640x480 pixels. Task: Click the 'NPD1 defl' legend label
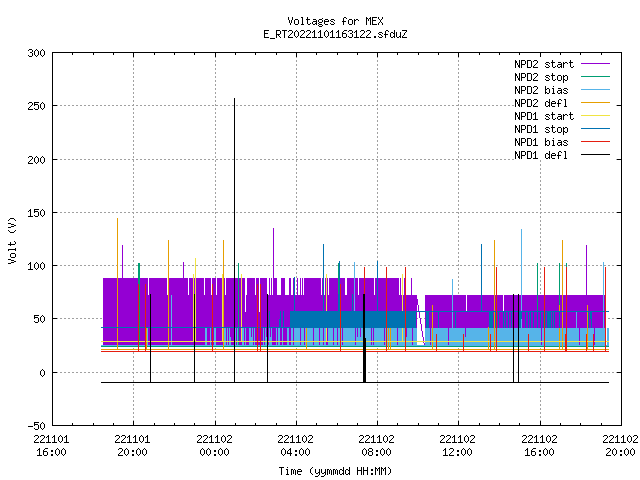541,155
